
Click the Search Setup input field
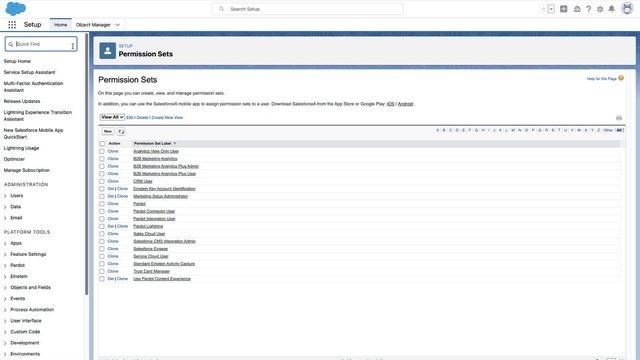pos(307,9)
